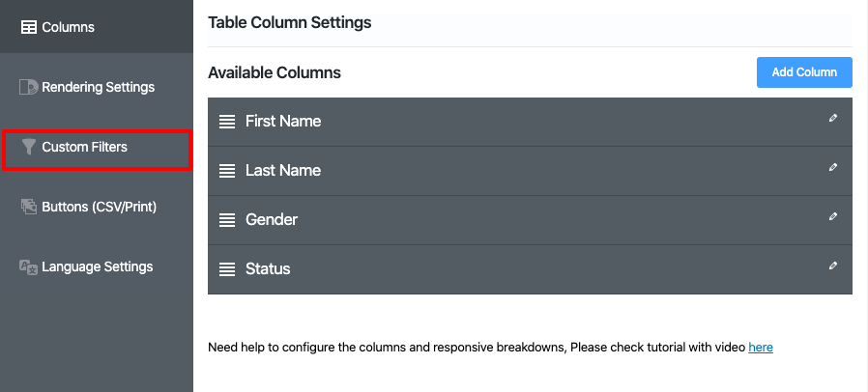This screenshot has height=392, width=868.
Task: Click the drag handle icon beside Last Name
Action: [227, 171]
